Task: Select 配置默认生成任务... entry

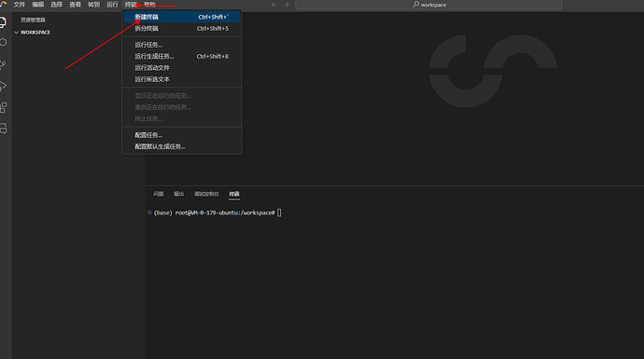Action: [x=182, y=146]
